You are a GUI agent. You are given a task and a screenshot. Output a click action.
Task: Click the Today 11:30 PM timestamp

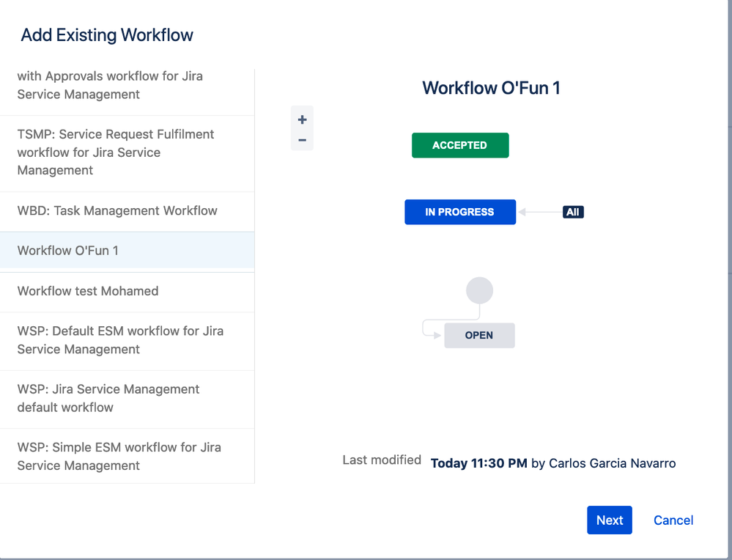(478, 463)
